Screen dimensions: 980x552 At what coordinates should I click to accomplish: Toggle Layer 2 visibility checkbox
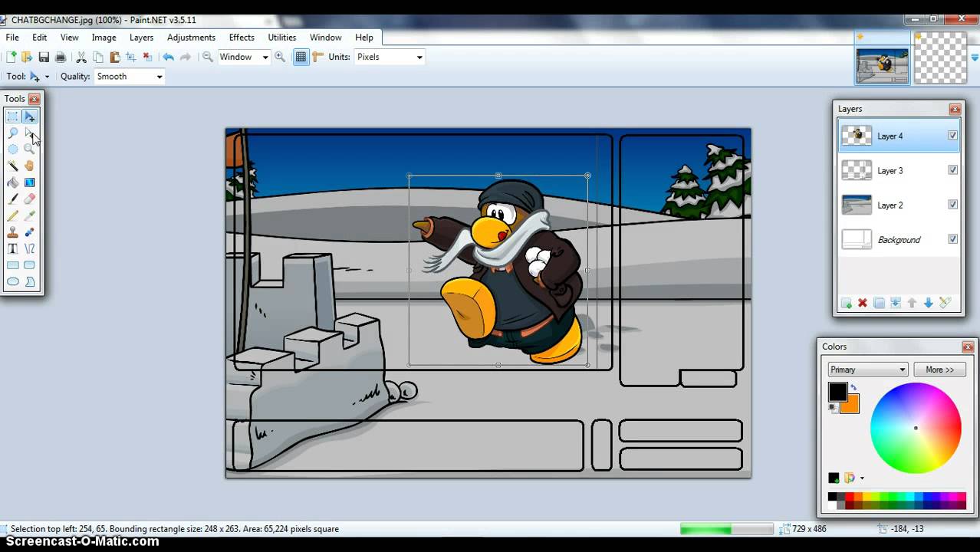tap(952, 204)
